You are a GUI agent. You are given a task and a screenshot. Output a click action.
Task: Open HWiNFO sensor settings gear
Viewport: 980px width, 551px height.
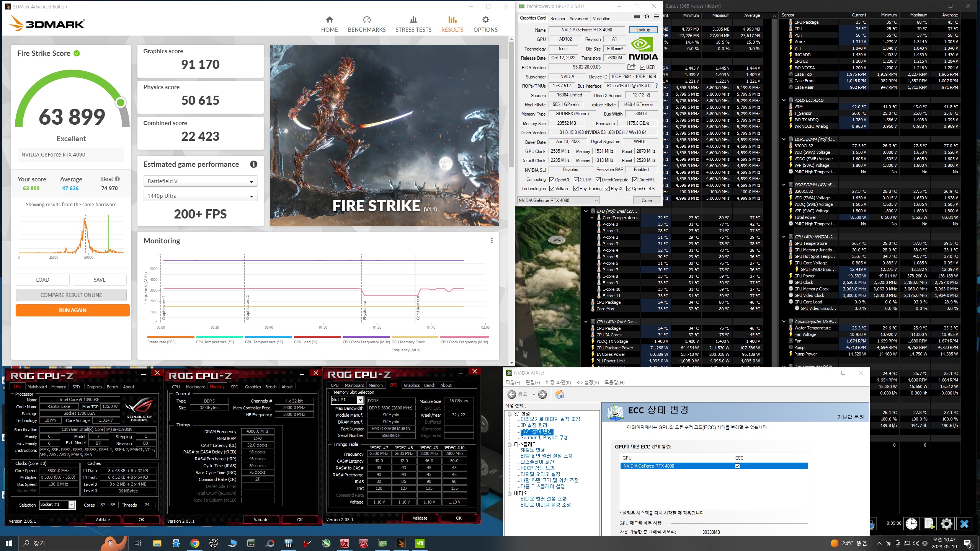pyautogui.click(x=947, y=523)
